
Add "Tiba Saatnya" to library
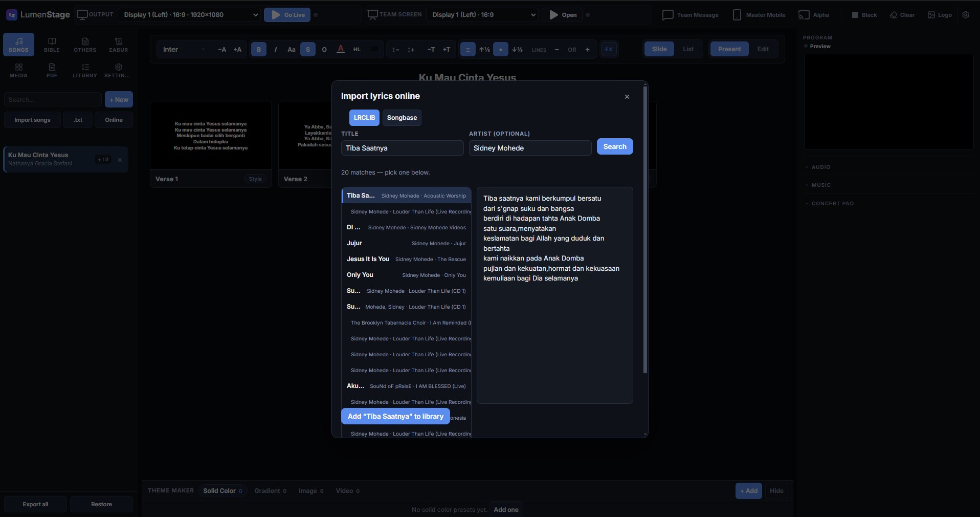coord(395,416)
